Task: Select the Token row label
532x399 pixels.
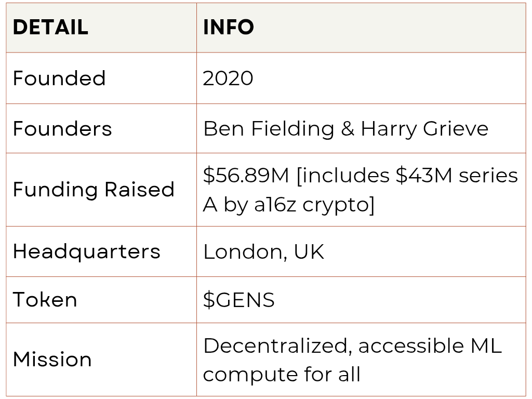Action: click(x=45, y=300)
